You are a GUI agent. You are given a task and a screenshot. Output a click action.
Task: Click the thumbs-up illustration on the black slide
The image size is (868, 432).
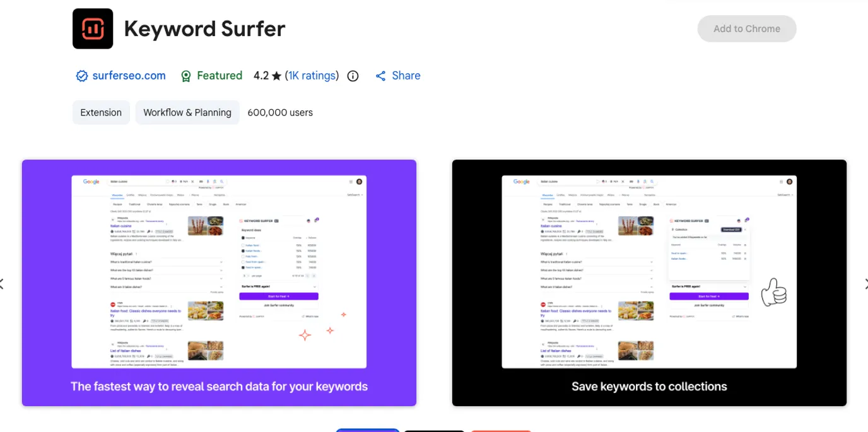point(773,293)
